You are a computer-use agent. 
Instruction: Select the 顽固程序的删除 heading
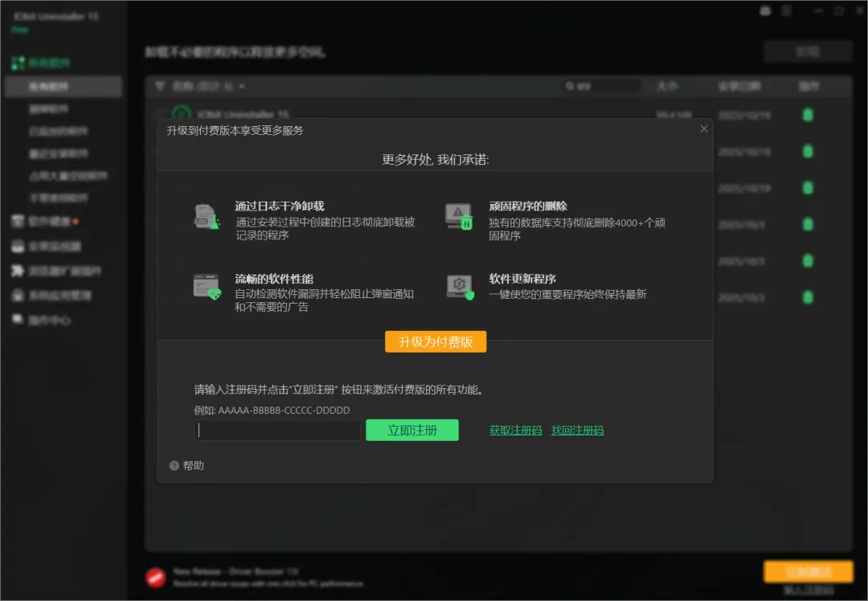[528, 206]
